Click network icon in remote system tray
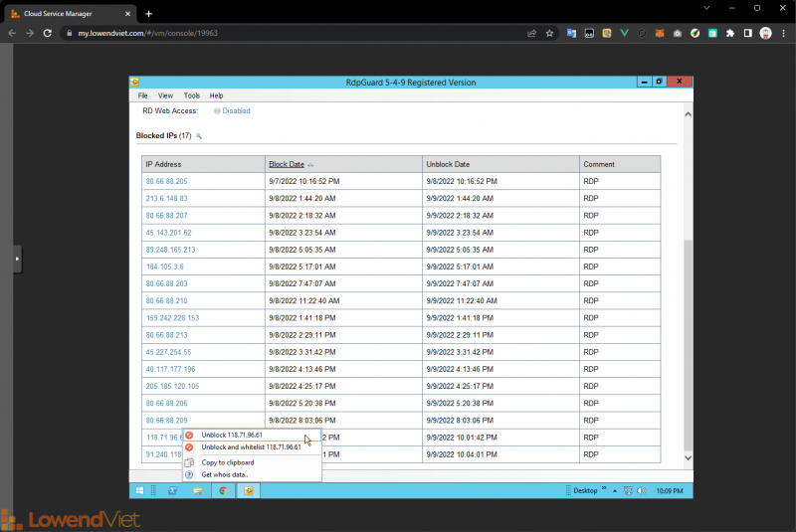 click(x=628, y=490)
